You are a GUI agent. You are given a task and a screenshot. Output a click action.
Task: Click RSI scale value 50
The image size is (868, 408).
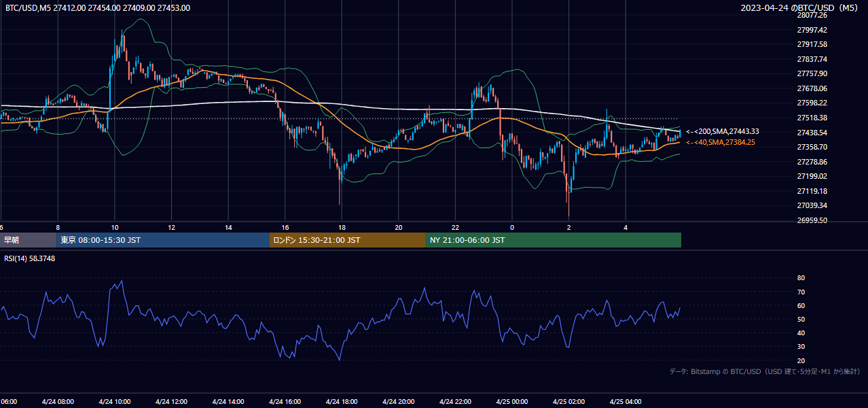click(x=801, y=319)
